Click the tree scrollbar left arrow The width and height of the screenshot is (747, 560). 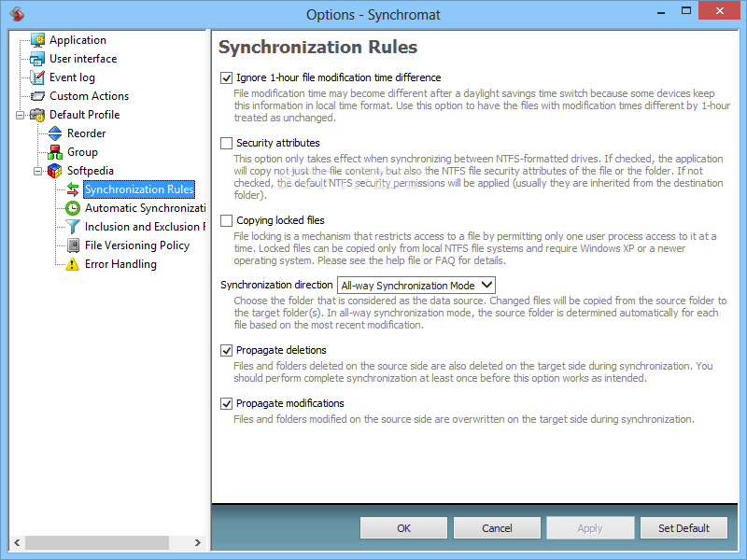coord(17,542)
